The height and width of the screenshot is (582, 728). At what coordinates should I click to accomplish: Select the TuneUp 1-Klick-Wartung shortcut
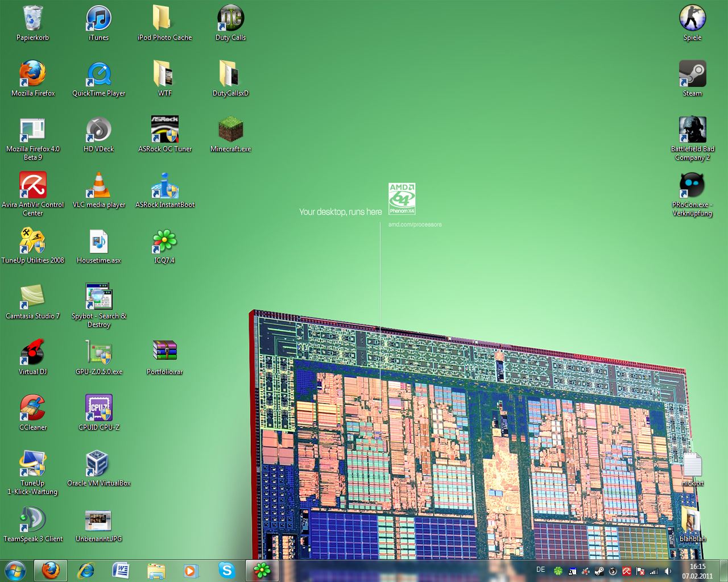pos(33,473)
